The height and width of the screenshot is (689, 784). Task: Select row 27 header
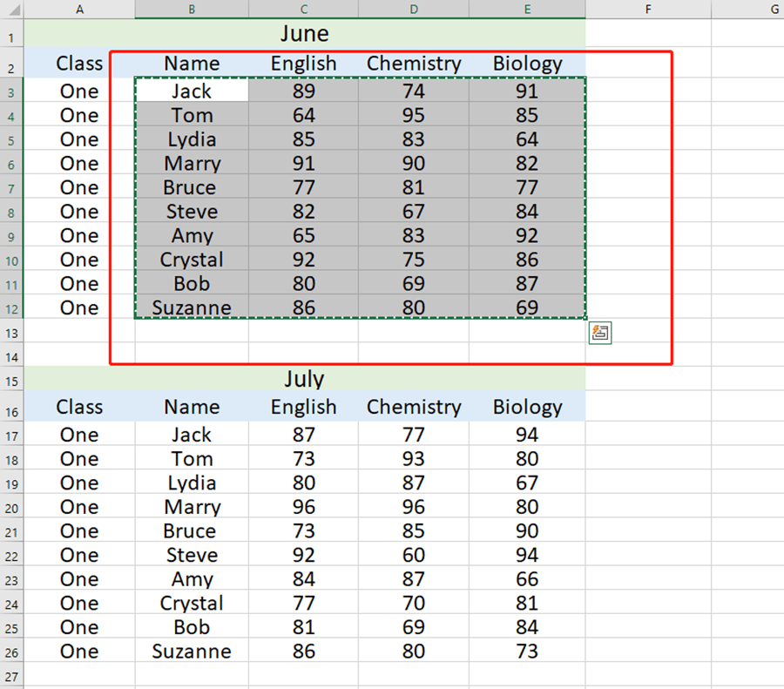point(11,674)
